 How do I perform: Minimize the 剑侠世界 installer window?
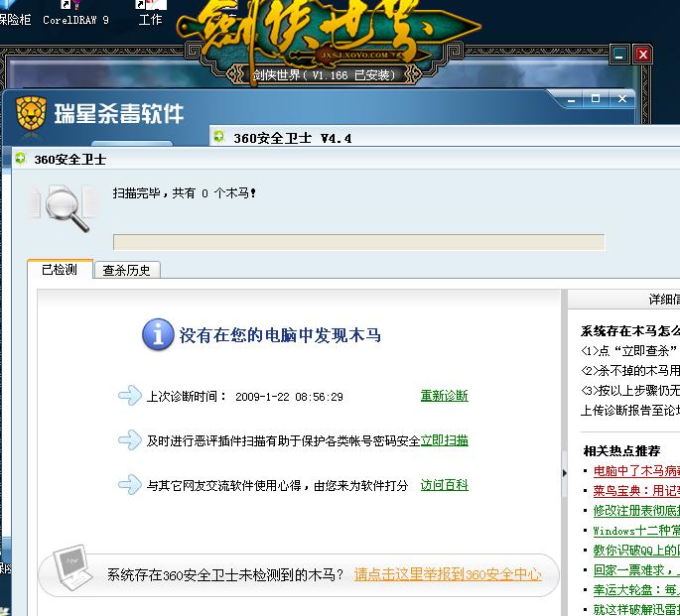[x=619, y=55]
